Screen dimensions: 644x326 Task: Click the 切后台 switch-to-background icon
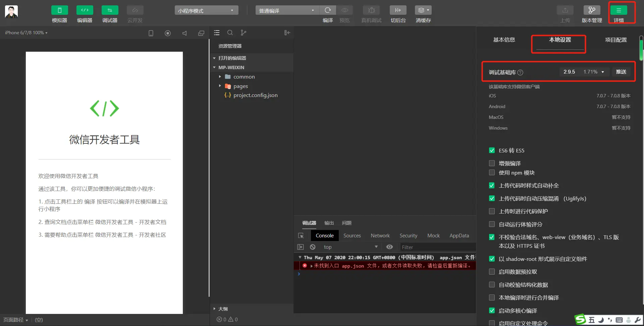click(398, 10)
